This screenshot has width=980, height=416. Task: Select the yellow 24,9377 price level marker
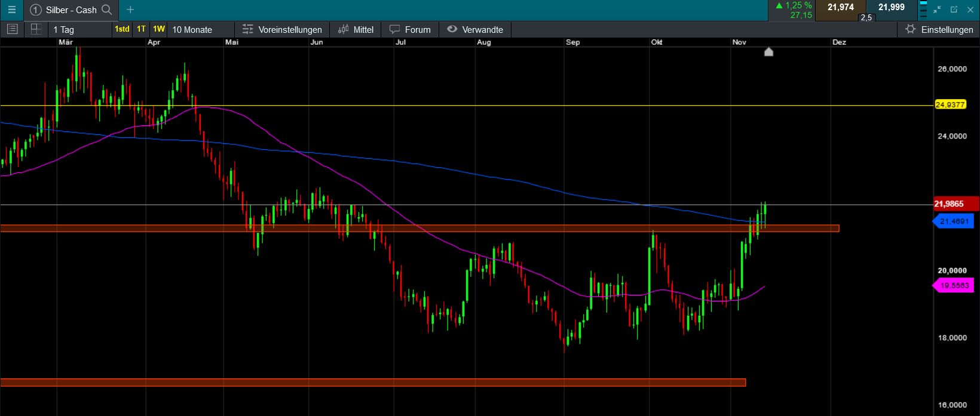(950, 105)
